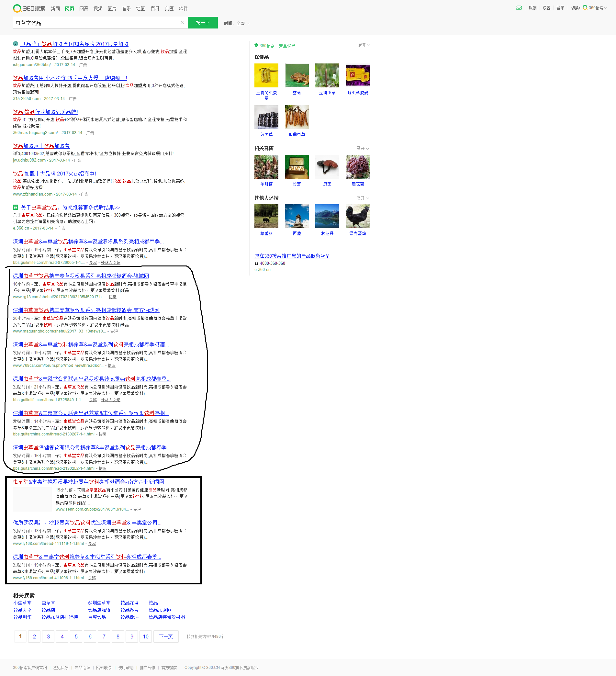Open the 优质罗汉果汁、沙棘贡菊饮品 result

pos(87,523)
